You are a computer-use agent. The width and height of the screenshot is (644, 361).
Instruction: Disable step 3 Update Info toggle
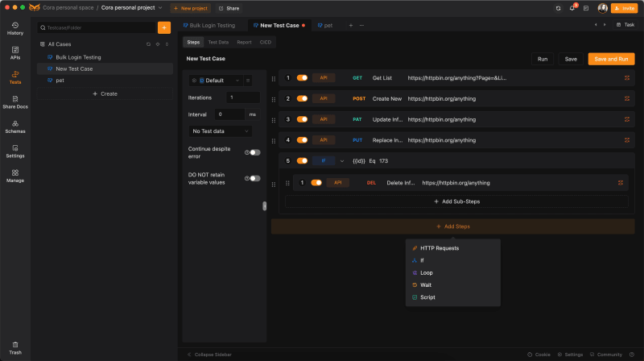tap(303, 119)
